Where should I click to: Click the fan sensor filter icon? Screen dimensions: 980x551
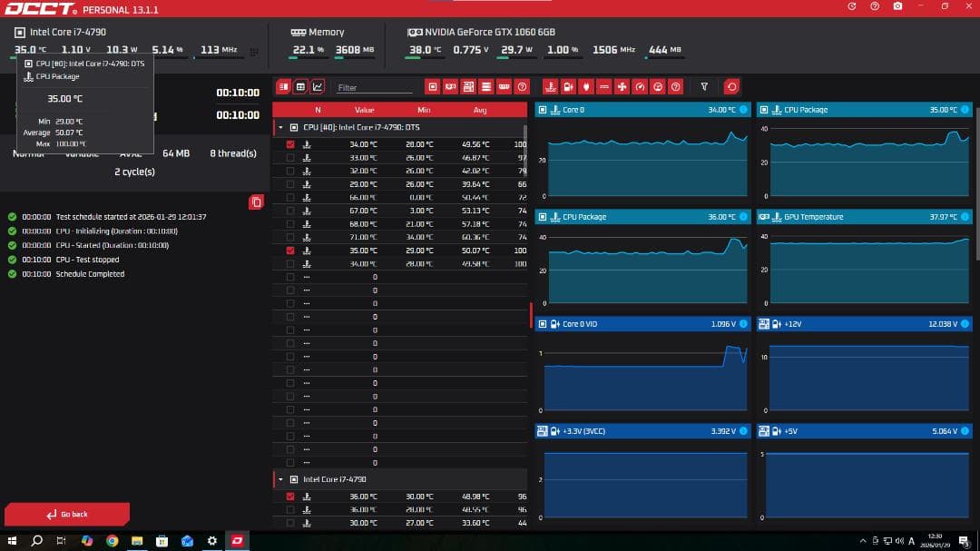[622, 87]
